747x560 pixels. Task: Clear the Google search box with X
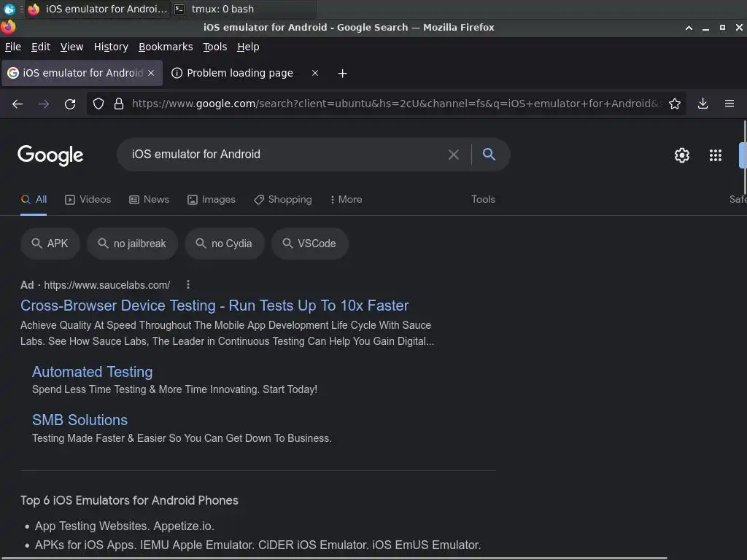coord(454,155)
